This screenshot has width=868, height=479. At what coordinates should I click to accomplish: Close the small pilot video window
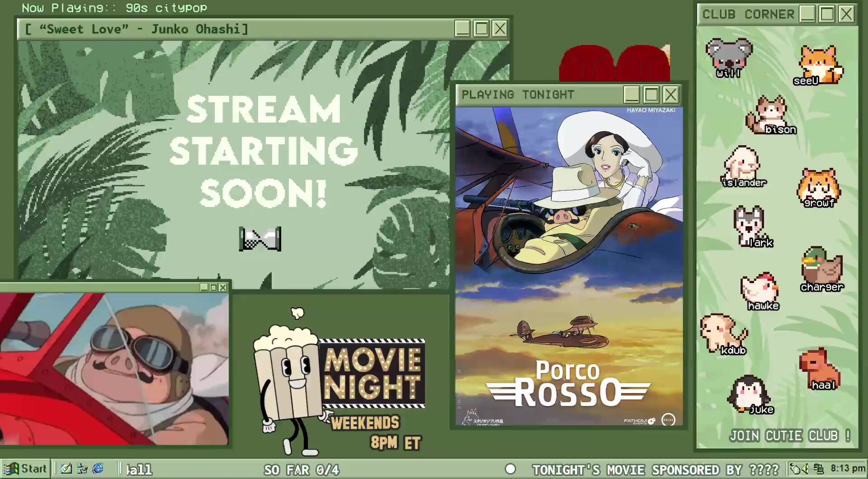[x=223, y=287]
